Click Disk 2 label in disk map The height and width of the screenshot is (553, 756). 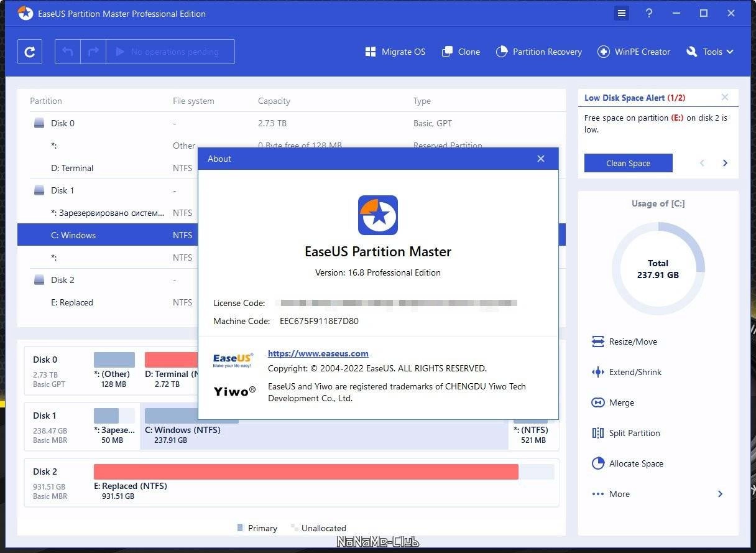pos(45,472)
